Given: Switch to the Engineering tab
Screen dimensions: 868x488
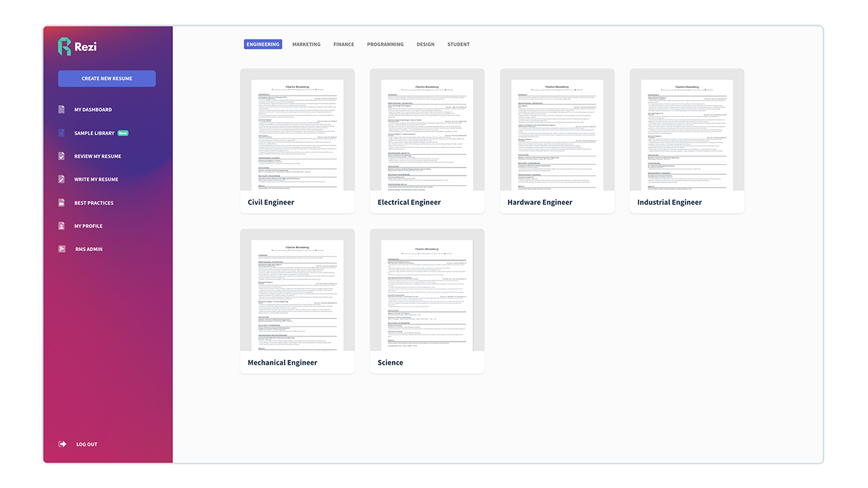Looking at the screenshot, I should [263, 45].
